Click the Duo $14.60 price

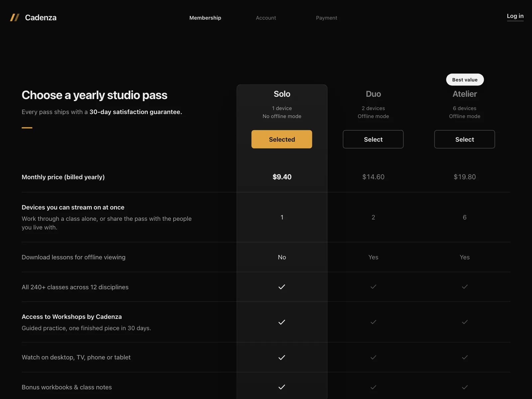coord(373,177)
